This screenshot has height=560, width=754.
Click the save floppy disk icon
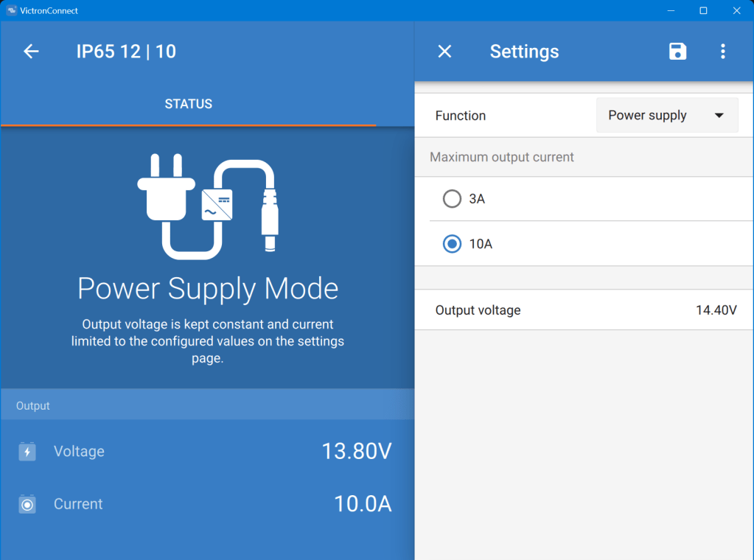(677, 51)
